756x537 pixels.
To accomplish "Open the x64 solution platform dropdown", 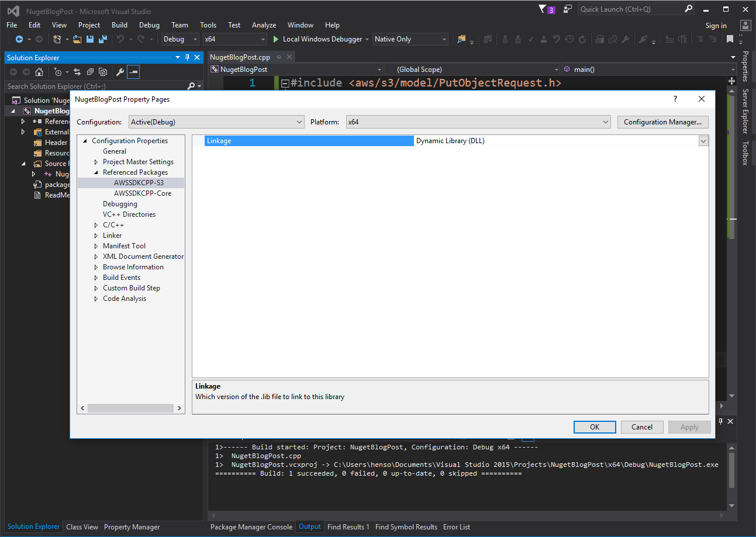I will pyautogui.click(x=235, y=39).
